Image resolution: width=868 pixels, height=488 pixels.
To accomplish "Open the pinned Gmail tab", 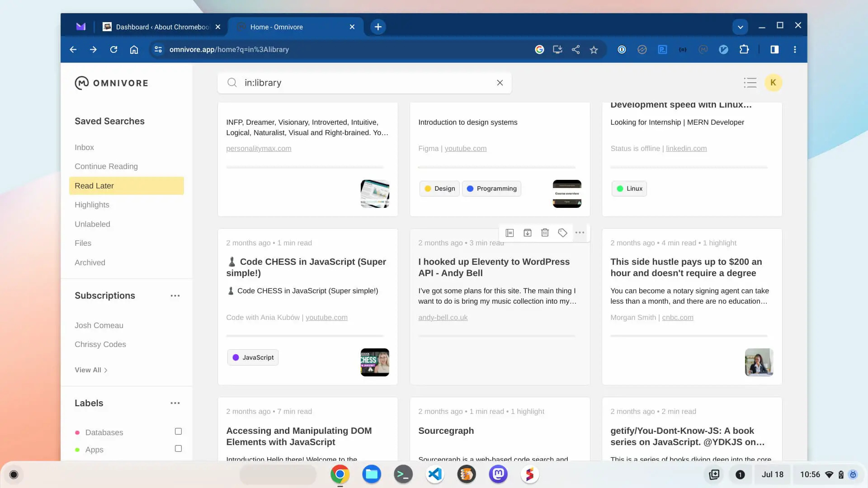I will (x=81, y=27).
